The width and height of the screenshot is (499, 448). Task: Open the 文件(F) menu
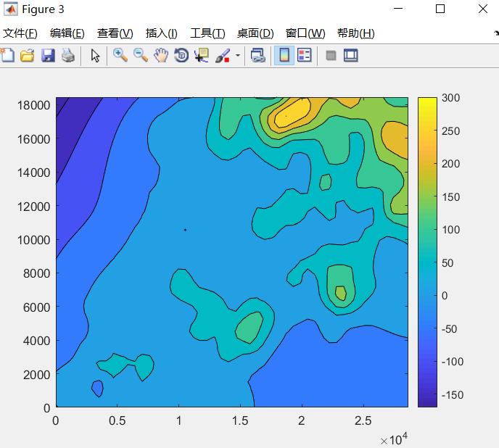[x=20, y=33]
